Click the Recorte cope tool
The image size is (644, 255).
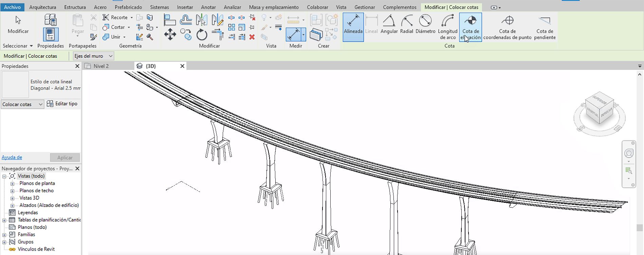[x=115, y=17]
